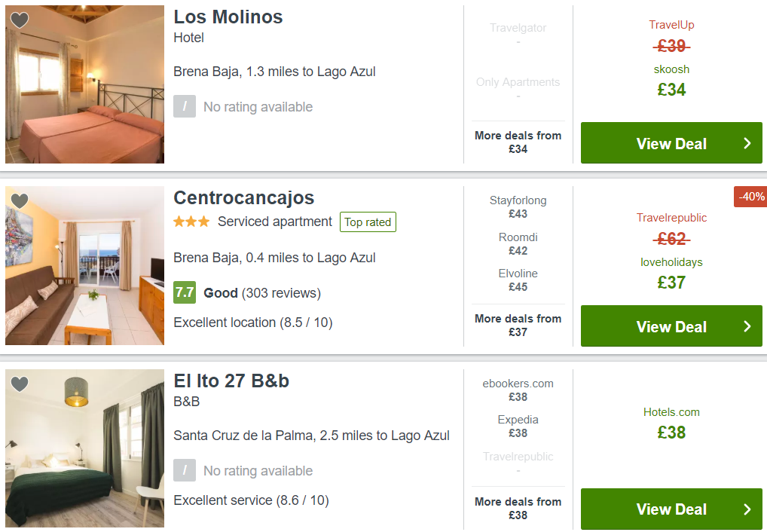The height and width of the screenshot is (532, 767).
Task: Open the ebookers.com £38 deal
Action: point(518,390)
